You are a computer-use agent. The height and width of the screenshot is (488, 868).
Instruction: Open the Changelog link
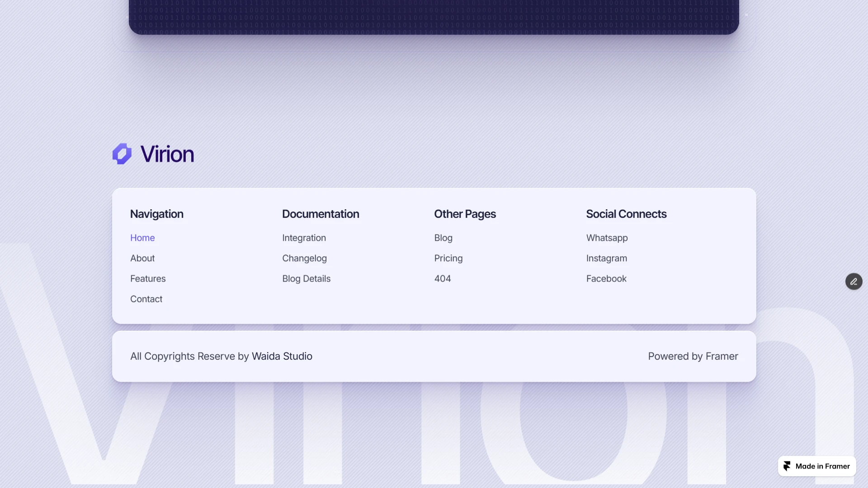[304, 258]
